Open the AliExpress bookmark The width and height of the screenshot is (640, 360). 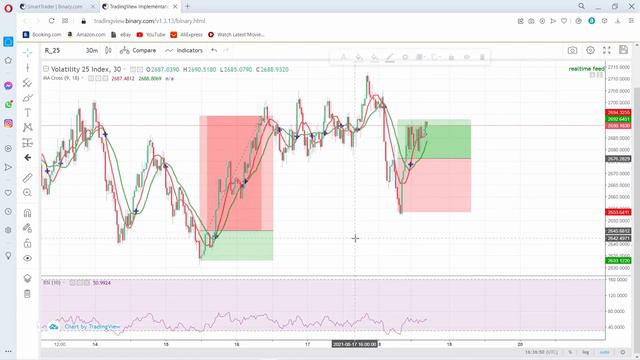(186, 35)
